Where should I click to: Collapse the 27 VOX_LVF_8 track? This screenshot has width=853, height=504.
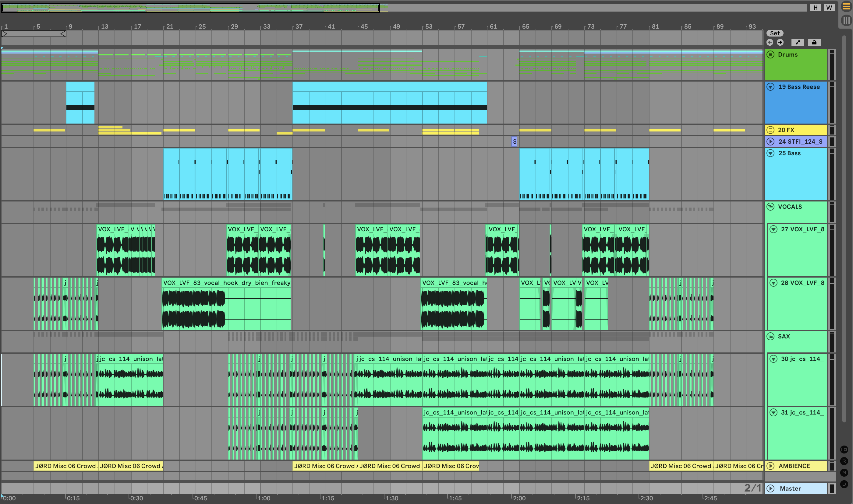[773, 229]
